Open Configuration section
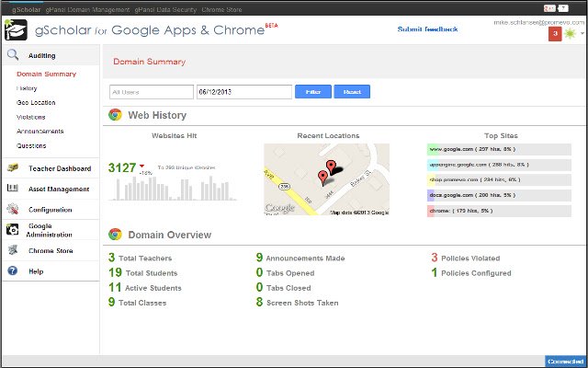The height and width of the screenshot is (368, 588). [51, 210]
